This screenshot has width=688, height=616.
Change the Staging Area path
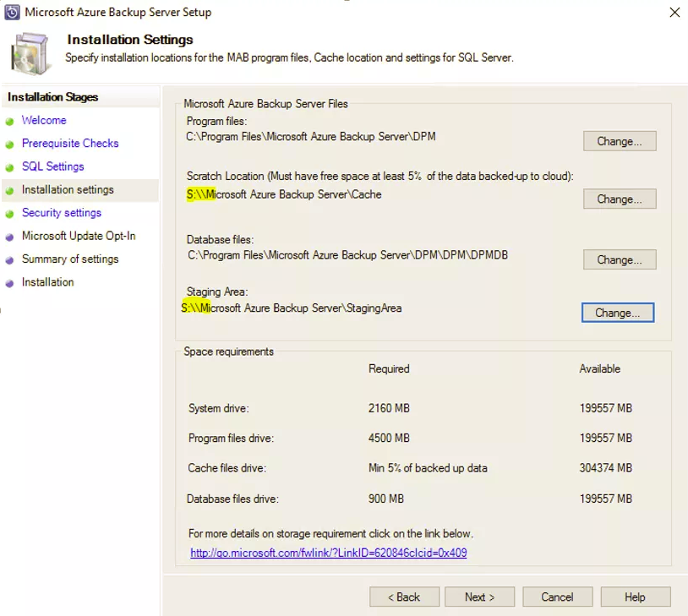(618, 313)
